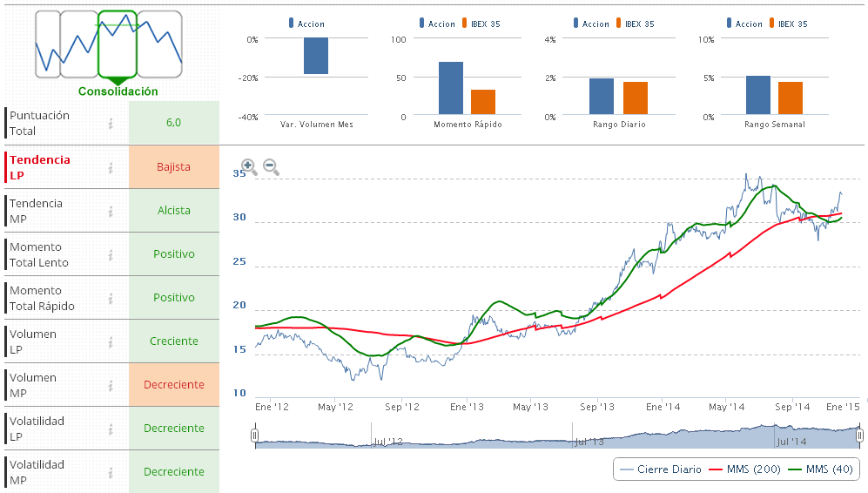Show info for Tendencia MP row
868x493 pixels.
pyautogui.click(x=111, y=211)
